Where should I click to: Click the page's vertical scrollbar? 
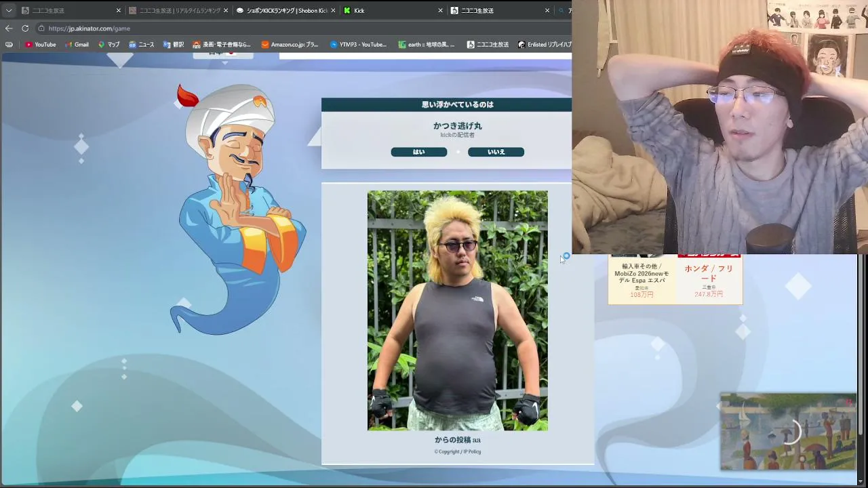click(861, 346)
